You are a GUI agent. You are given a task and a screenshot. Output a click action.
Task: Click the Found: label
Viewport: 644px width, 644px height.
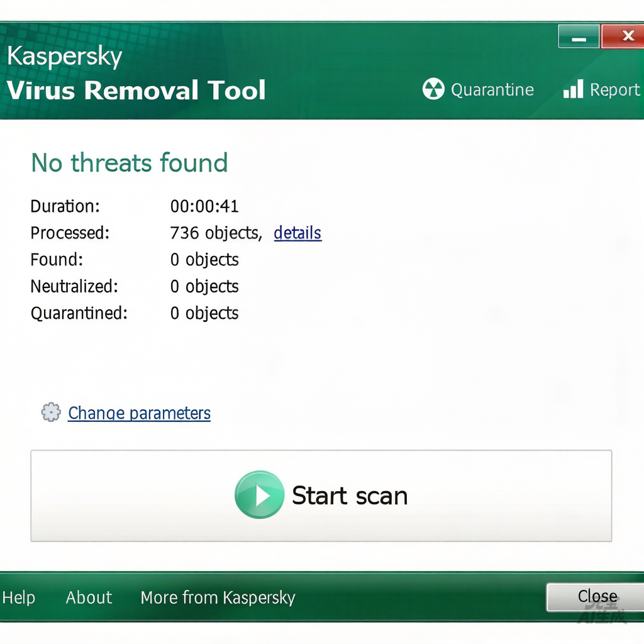(x=57, y=260)
